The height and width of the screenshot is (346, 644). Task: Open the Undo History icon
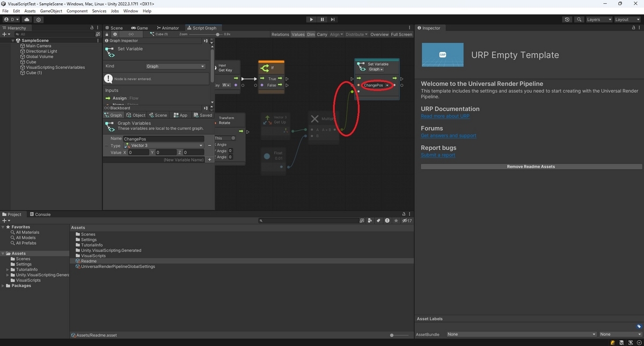click(x=568, y=19)
